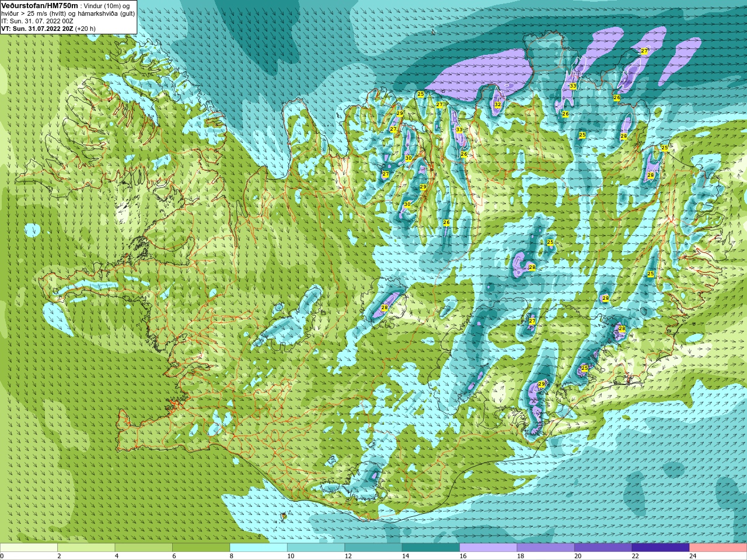747x560 pixels.
Task: Click the "20" label on the color scale
Action: pyautogui.click(x=578, y=556)
